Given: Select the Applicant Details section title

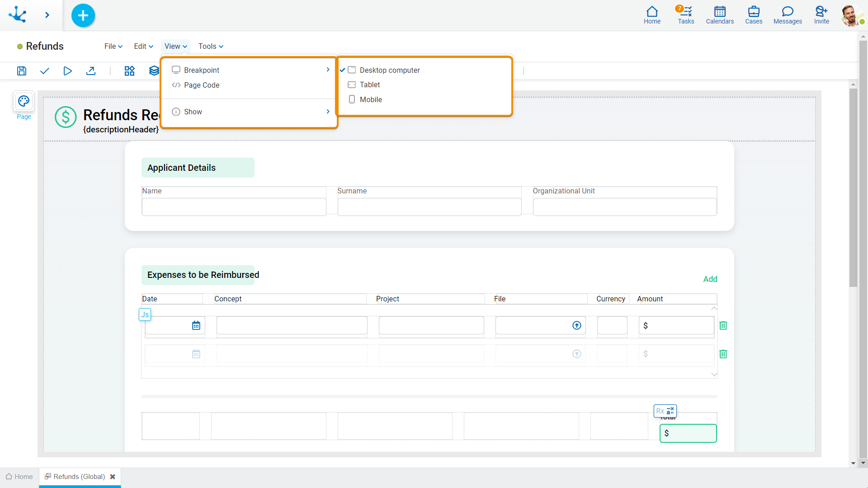Looking at the screenshot, I should 181,168.
